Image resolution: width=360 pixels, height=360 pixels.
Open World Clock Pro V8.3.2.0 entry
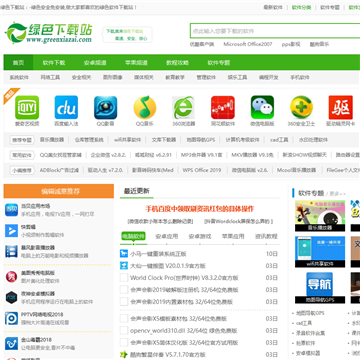(184, 278)
